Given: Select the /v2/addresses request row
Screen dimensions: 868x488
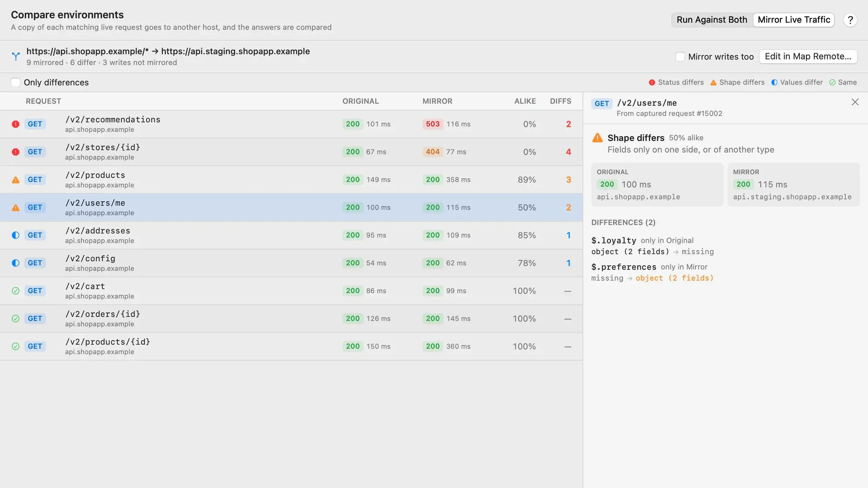Looking at the screenshot, I should point(291,235).
